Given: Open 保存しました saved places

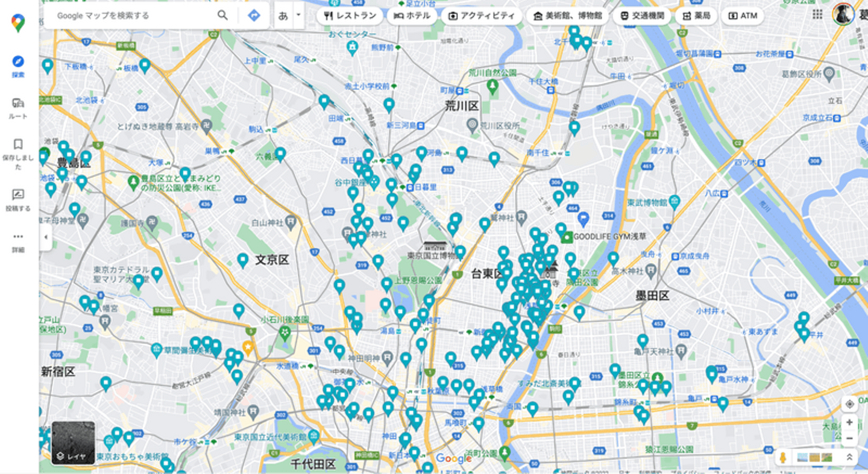Looking at the screenshot, I should 18,154.
